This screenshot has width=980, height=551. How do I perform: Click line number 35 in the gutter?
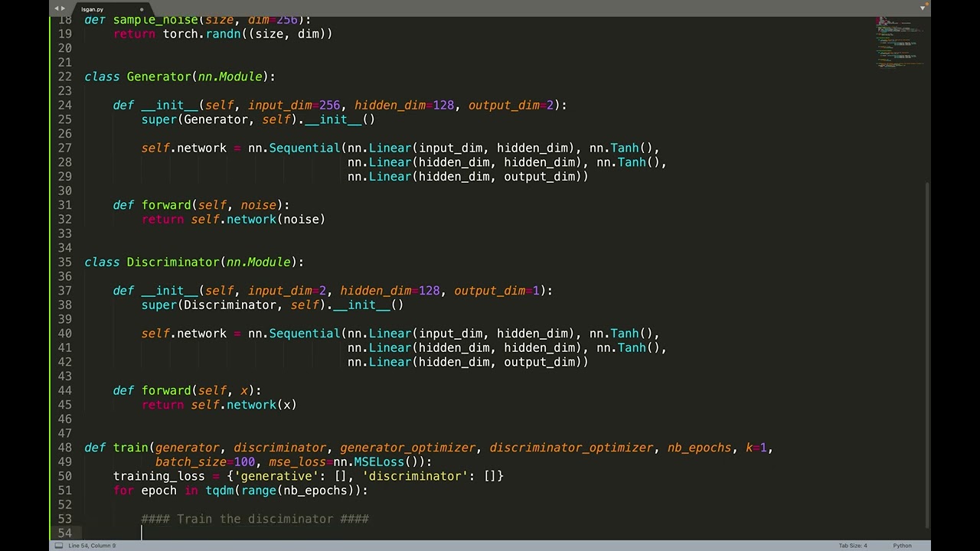tap(64, 262)
